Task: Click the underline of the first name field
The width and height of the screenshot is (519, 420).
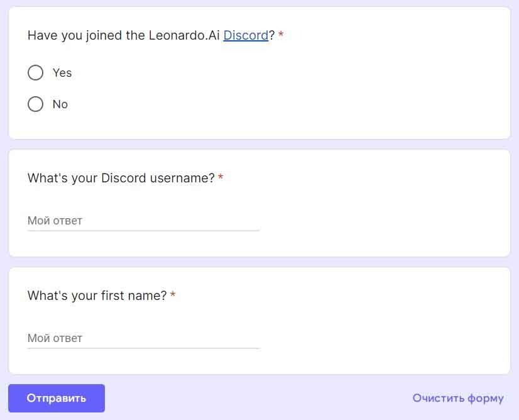Action: click(143, 348)
